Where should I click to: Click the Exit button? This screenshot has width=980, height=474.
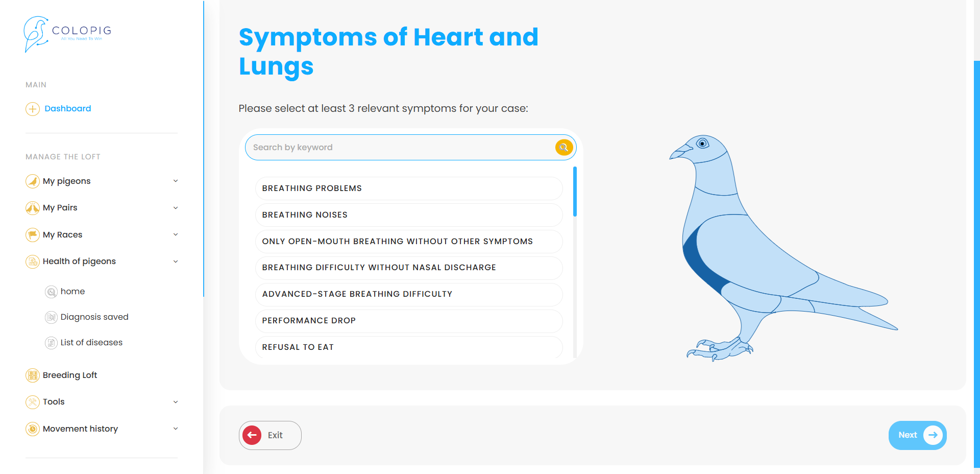[x=270, y=435]
